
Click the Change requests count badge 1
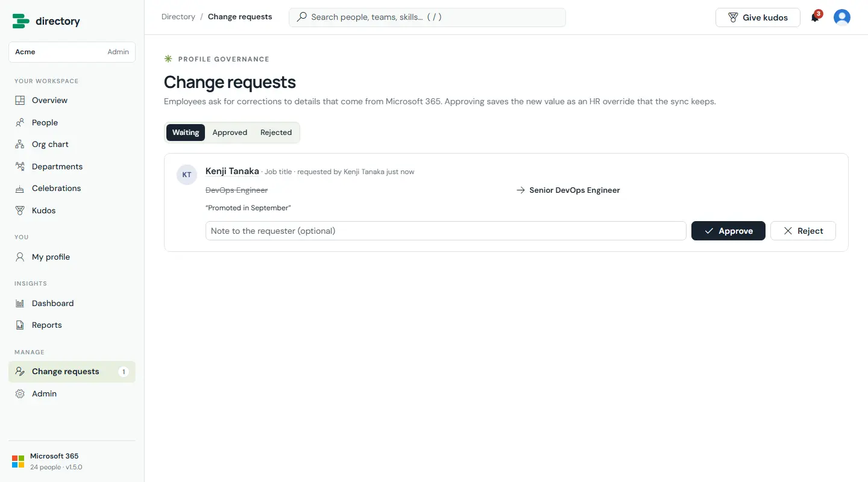pos(124,372)
